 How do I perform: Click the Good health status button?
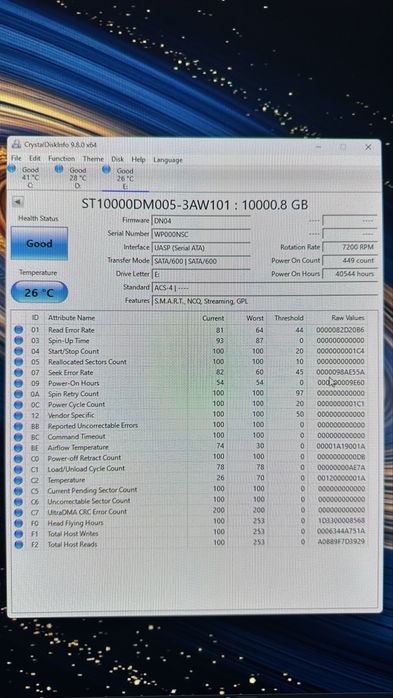(39, 243)
